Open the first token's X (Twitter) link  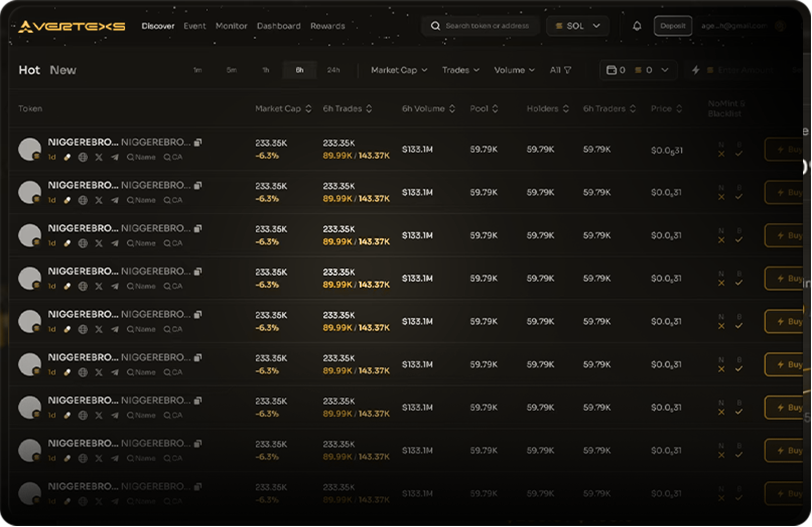(99, 157)
